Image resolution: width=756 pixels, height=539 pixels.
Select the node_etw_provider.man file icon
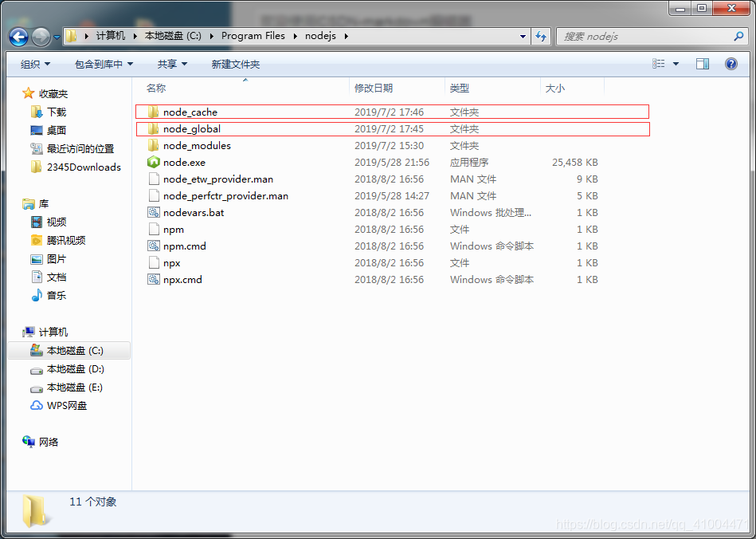(x=153, y=179)
